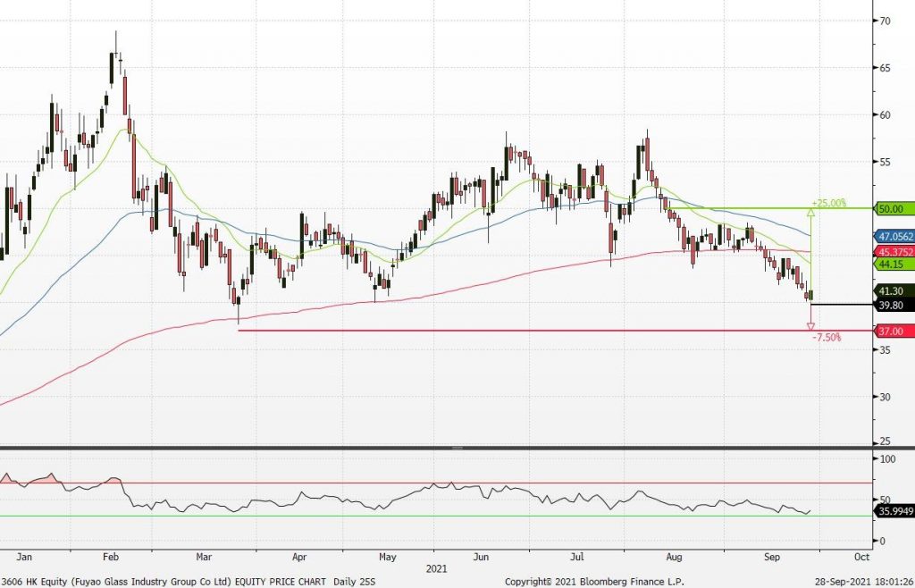Click the +25.00% upside annotation
The height and width of the screenshot is (588, 915).
coord(828,203)
